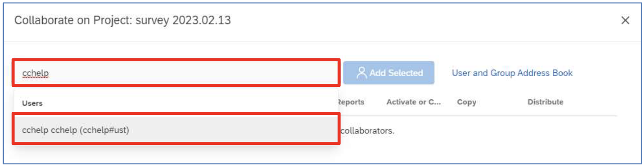Open the User and Group Address Book
Screen dimensions: 644x166
point(512,73)
